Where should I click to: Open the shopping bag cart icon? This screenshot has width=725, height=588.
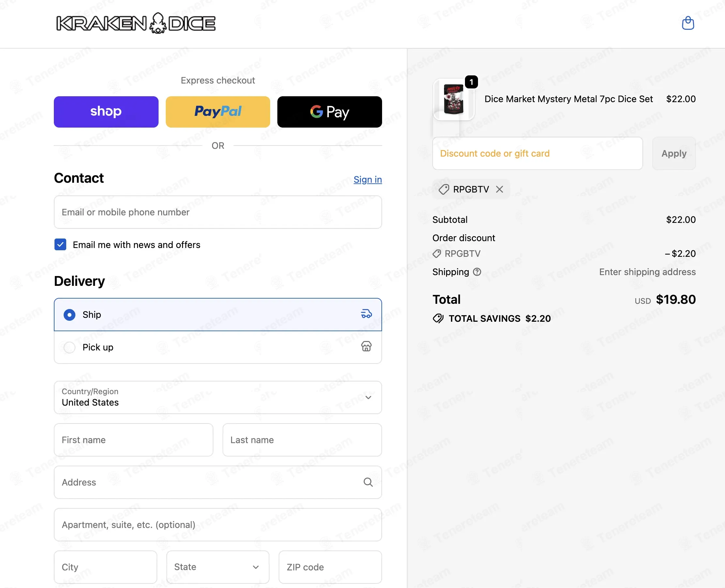point(688,23)
